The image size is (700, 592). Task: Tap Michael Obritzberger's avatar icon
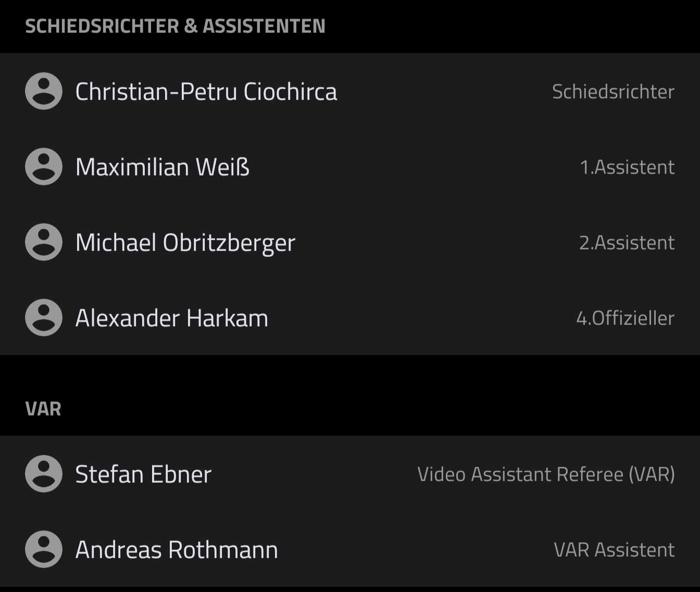pos(44,242)
